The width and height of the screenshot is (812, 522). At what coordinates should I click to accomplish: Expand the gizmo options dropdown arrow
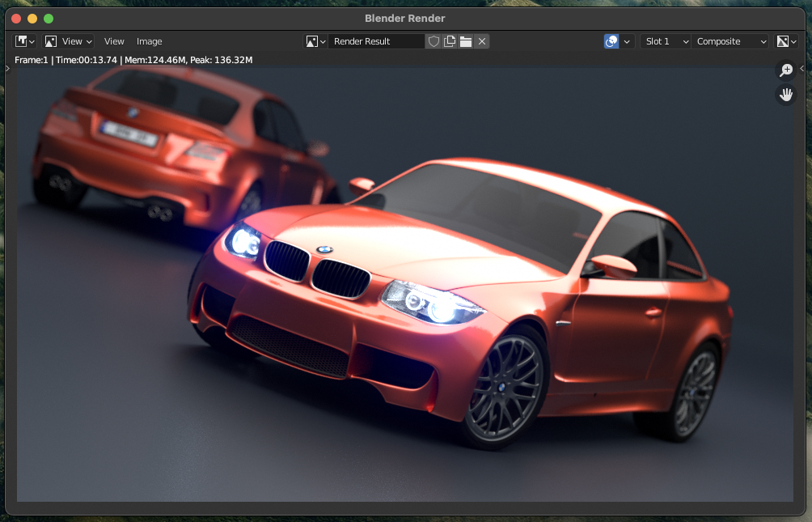click(627, 41)
